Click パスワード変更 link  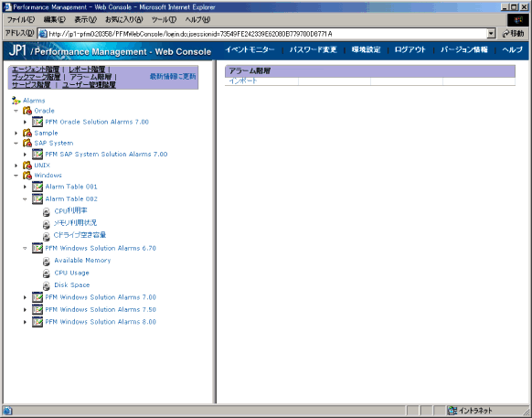pos(313,50)
